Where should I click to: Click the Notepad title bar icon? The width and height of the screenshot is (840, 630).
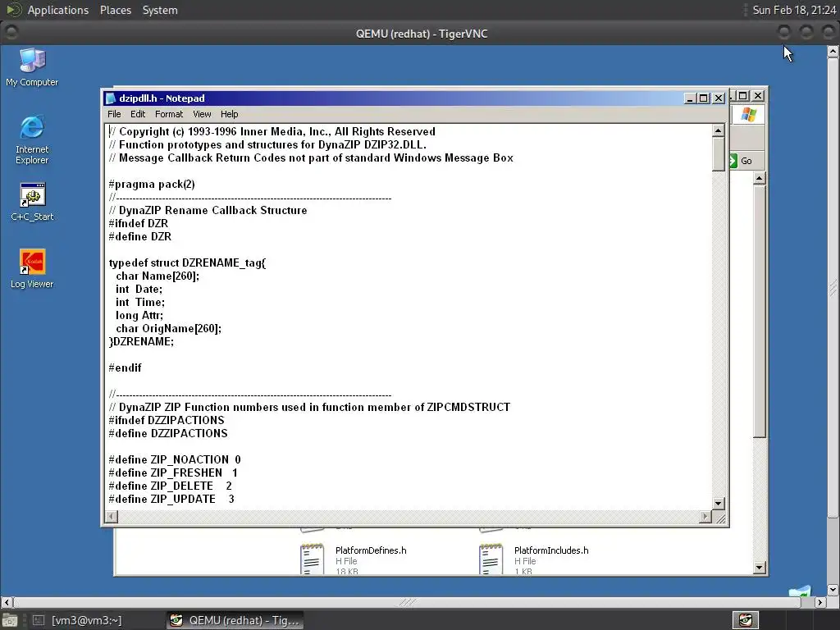[111, 98]
